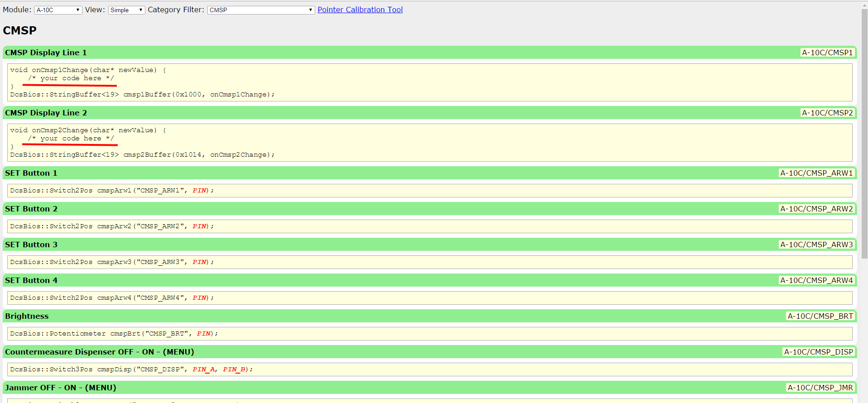
Task: Click the cmsp1Buffer StringBuffer code line
Action: (x=142, y=94)
